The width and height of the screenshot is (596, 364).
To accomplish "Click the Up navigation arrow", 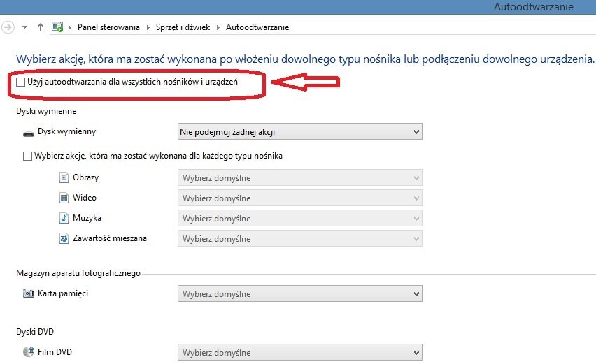I will (x=40, y=27).
